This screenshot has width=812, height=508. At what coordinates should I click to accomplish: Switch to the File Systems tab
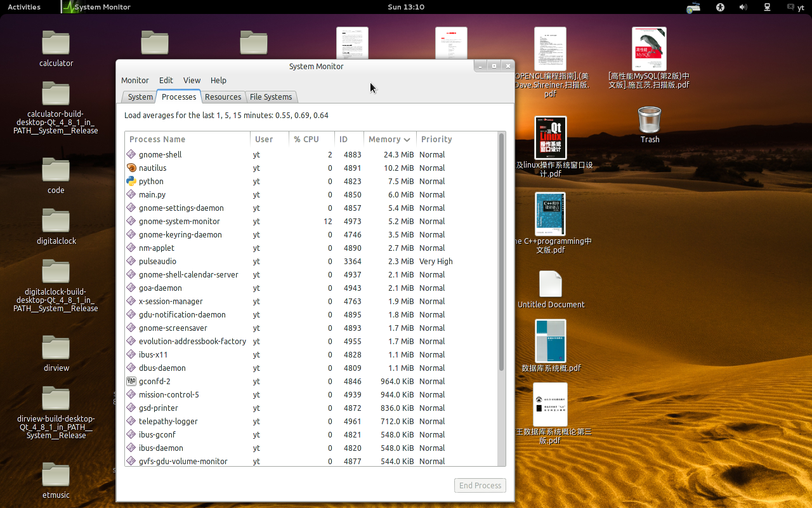(x=271, y=97)
